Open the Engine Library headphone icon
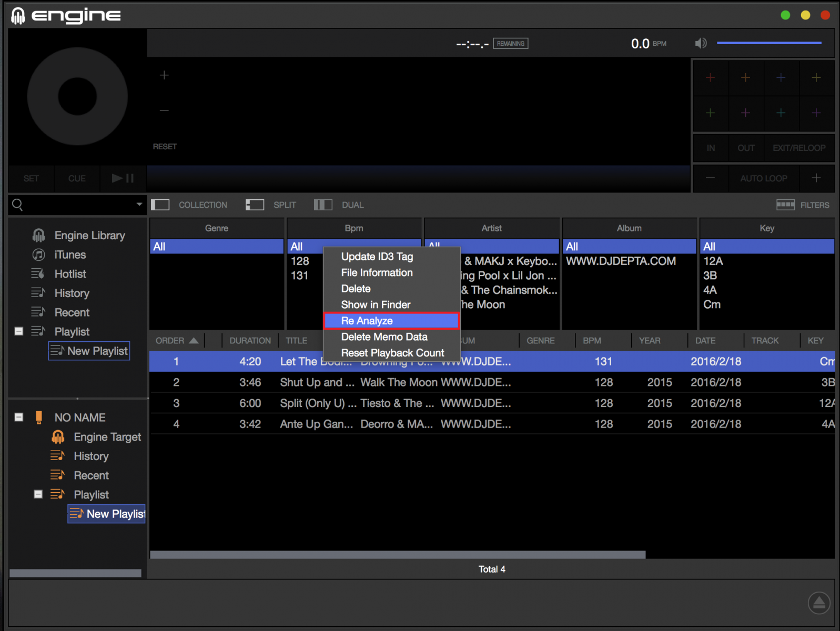This screenshot has width=840, height=631. tap(39, 235)
